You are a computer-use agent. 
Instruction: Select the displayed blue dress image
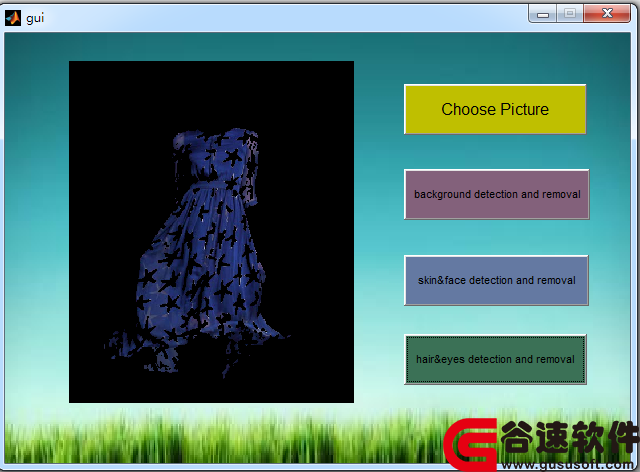[211, 232]
